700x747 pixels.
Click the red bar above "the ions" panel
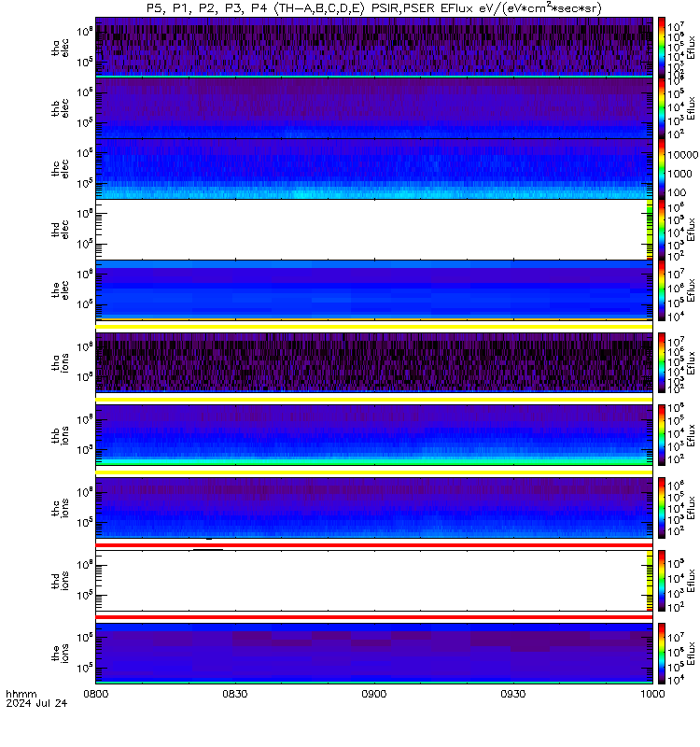[374, 617]
